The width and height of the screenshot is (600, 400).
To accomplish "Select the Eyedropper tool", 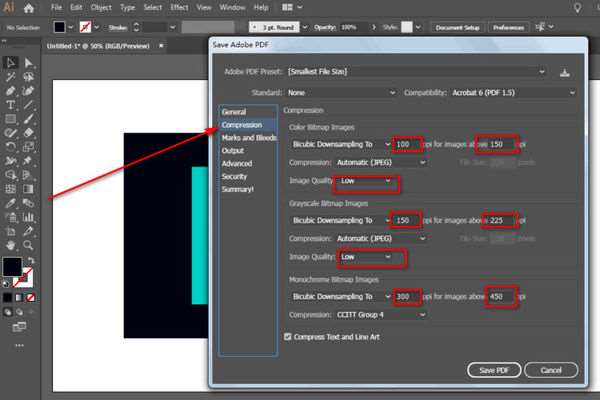I will click(10, 203).
